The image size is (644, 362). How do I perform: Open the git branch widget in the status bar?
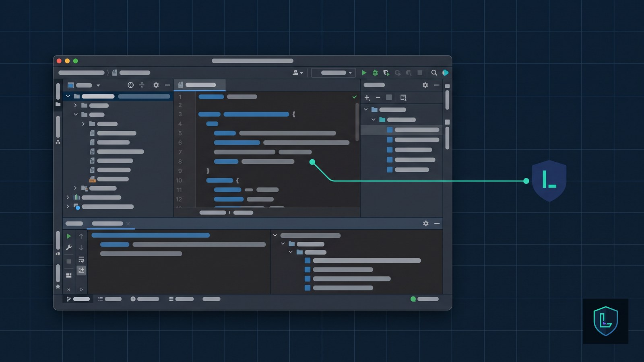click(78, 299)
